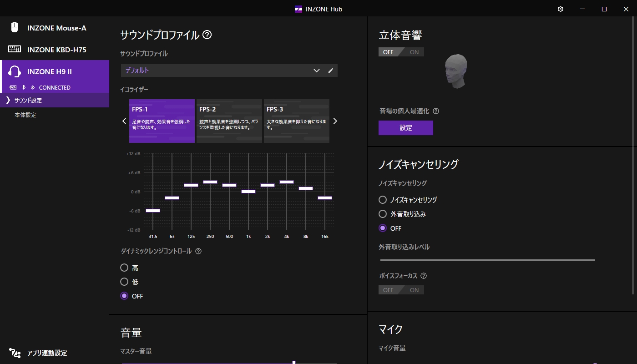This screenshot has width=637, height=364.
Task: Select OFF for dynamic range control
Action: [124, 296]
